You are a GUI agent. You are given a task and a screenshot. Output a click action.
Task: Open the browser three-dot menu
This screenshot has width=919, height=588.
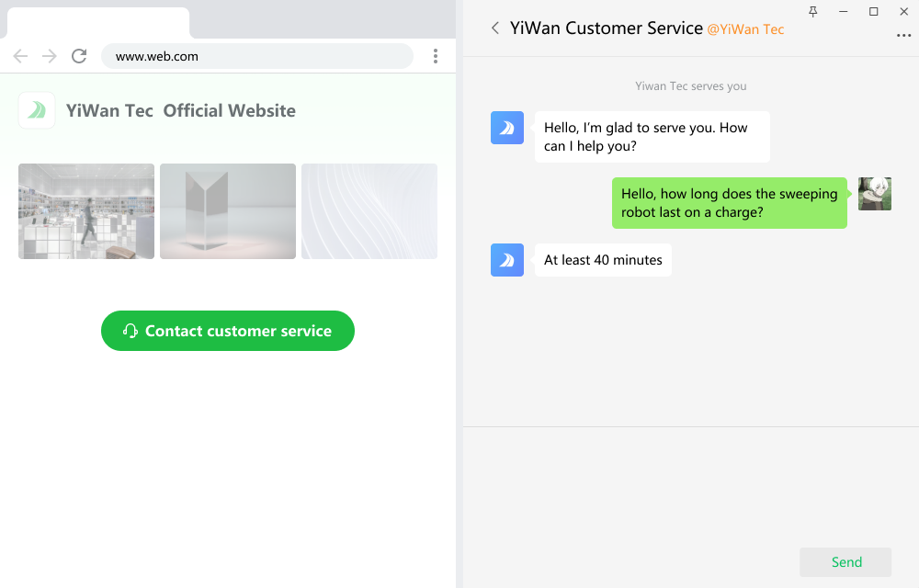coord(436,56)
